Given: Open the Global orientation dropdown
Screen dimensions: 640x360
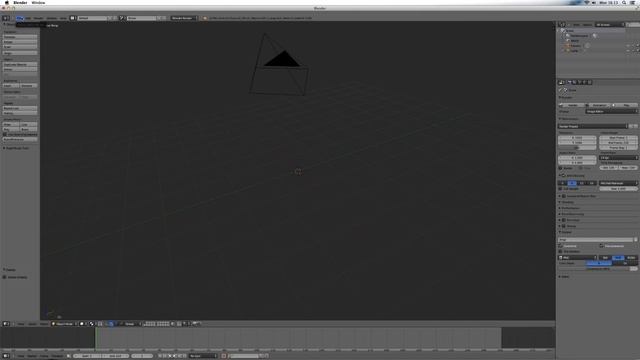Looking at the screenshot, I should (x=131, y=324).
